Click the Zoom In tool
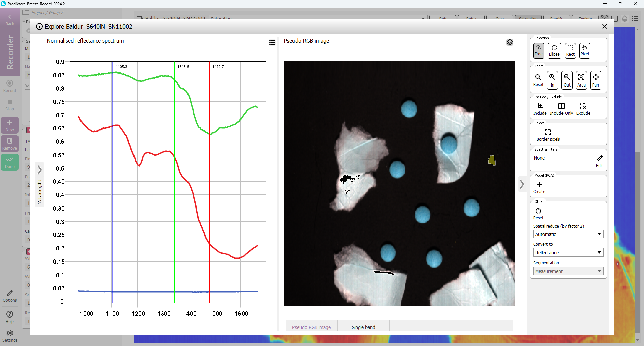Viewport: 644px width, 346px height. pyautogui.click(x=552, y=80)
